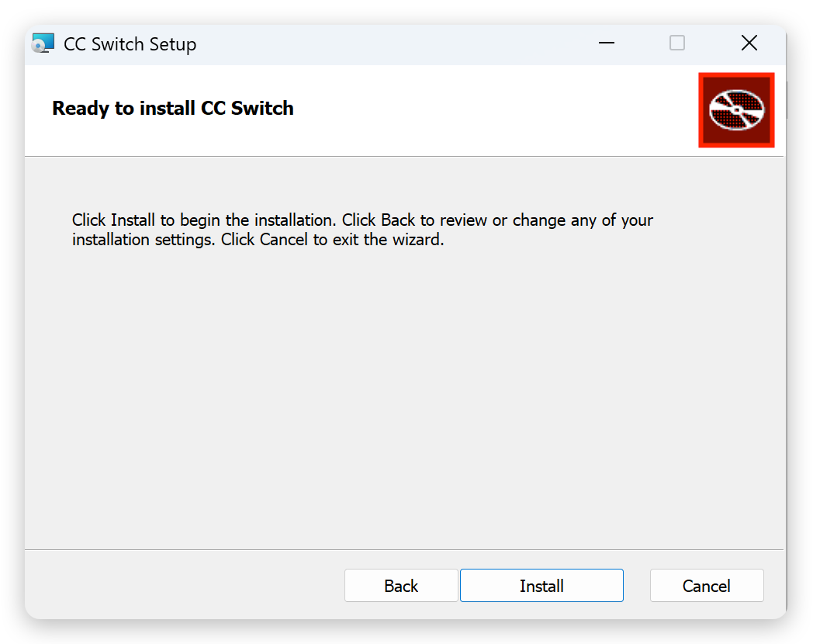Click the word "Cancel" in the instruction paragraph
The image size is (813, 644).
tap(285, 240)
